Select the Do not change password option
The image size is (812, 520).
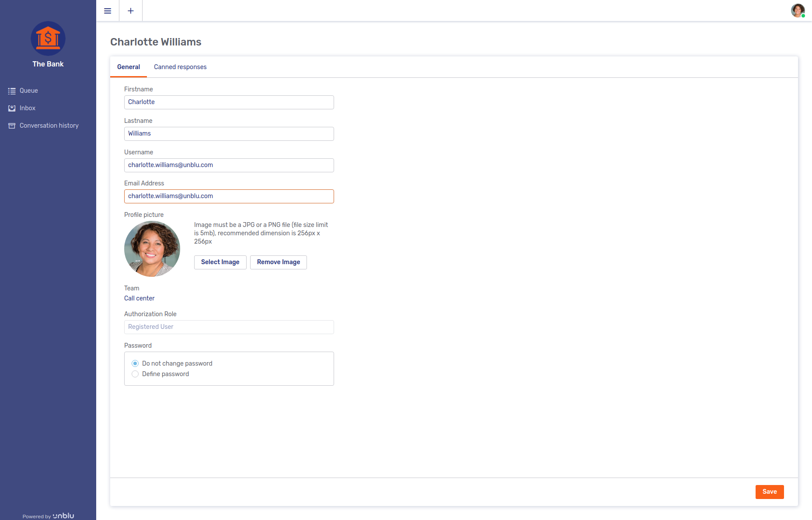point(135,363)
